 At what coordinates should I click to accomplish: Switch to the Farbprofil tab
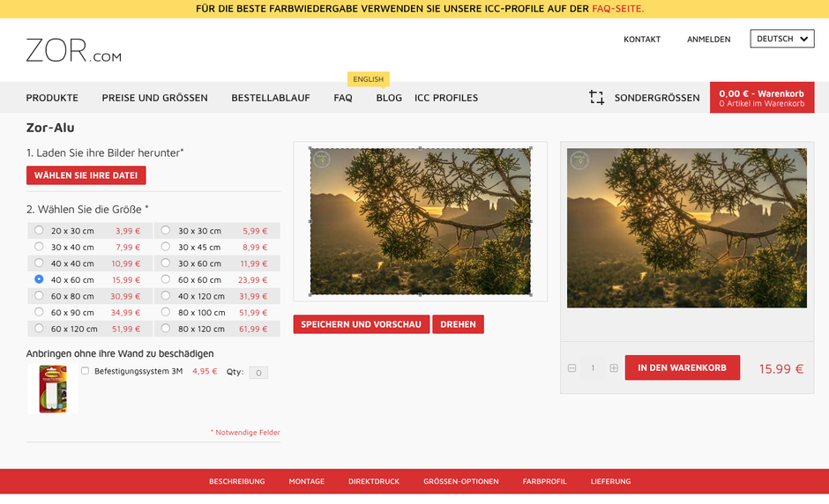point(544,481)
